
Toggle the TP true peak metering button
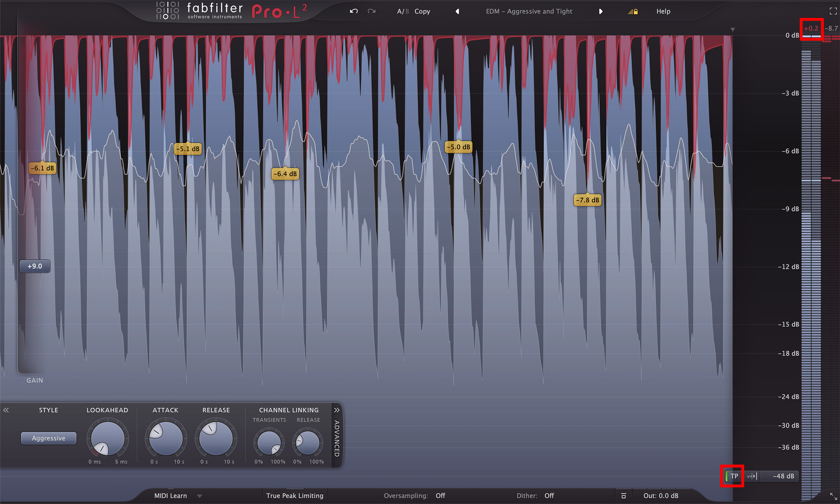[733, 476]
